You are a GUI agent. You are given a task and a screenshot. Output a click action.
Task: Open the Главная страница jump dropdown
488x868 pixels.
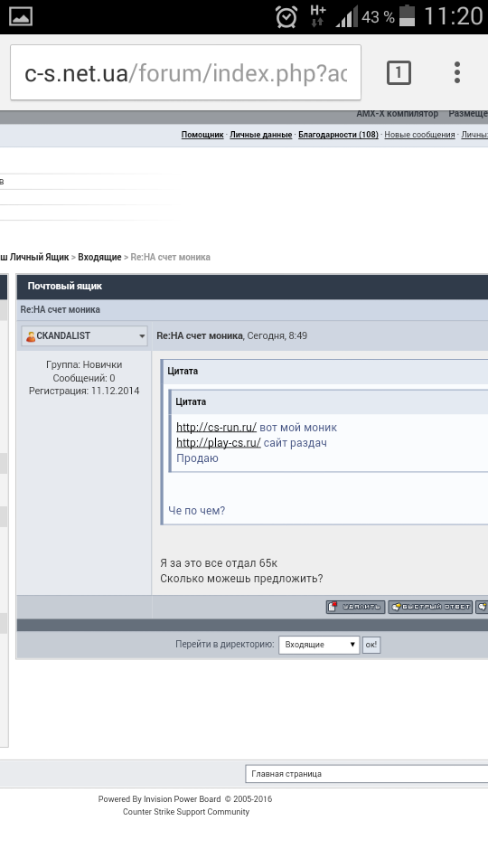pyautogui.click(x=366, y=774)
